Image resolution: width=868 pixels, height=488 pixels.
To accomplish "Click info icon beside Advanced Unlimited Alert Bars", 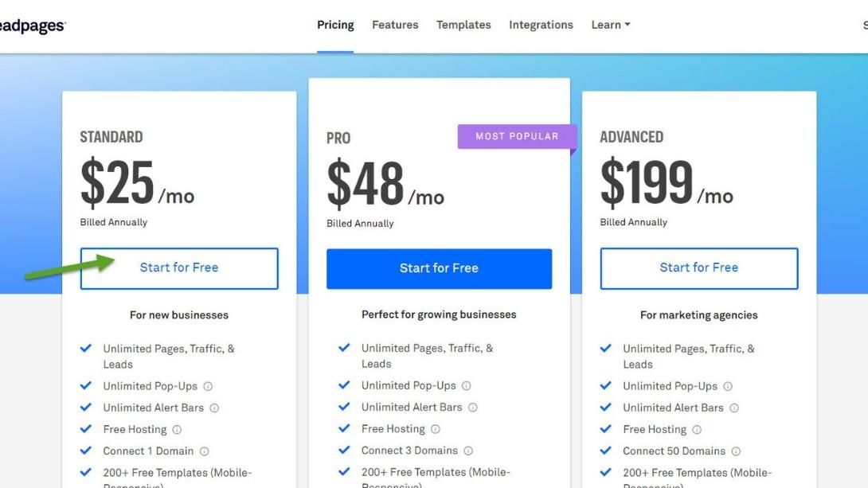I will point(734,408).
